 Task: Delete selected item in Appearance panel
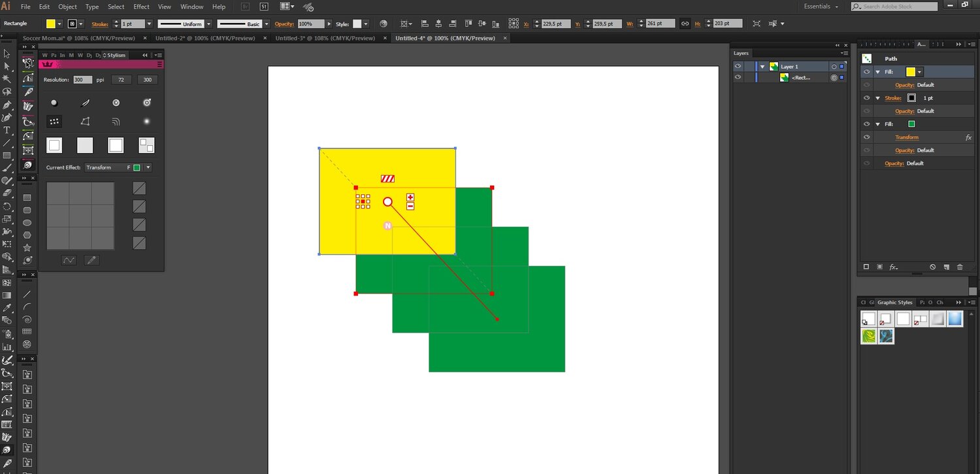tap(960, 267)
